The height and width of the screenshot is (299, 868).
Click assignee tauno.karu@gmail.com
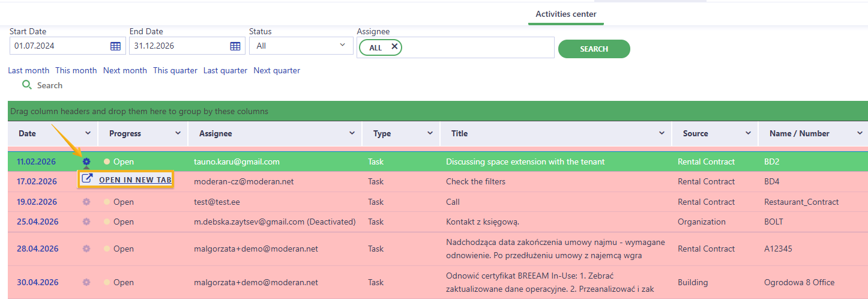[237, 162]
